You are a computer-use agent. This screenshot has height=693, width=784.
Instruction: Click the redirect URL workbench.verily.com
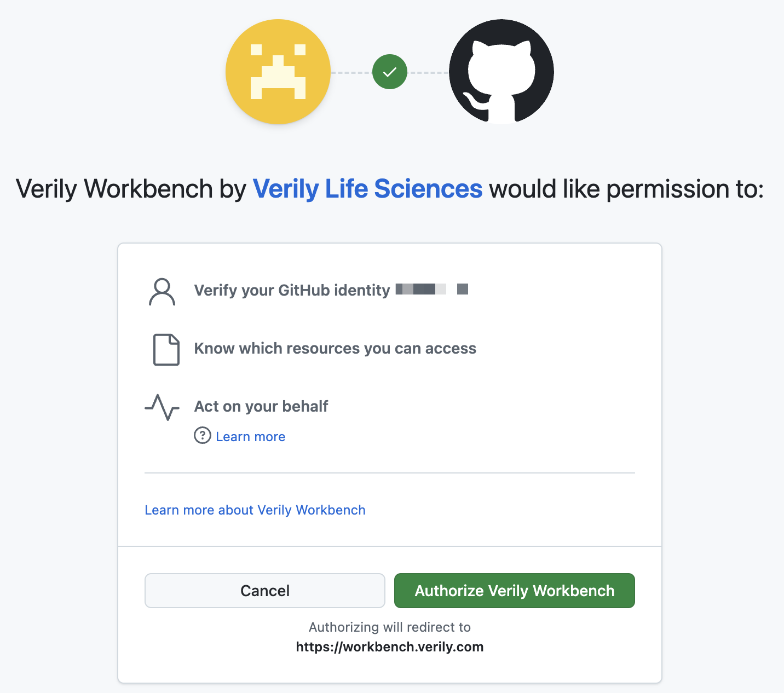coord(389,646)
